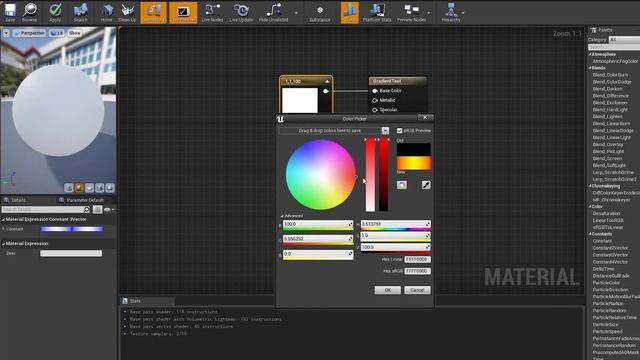Screen dimensions: 640x360
Task: Click the blue channel field showing 0.0
Action: 318,254
